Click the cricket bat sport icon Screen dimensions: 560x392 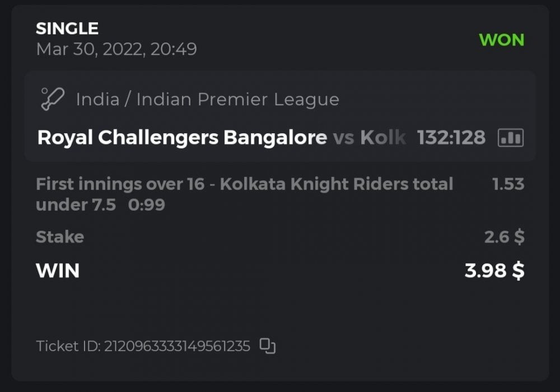(x=53, y=99)
